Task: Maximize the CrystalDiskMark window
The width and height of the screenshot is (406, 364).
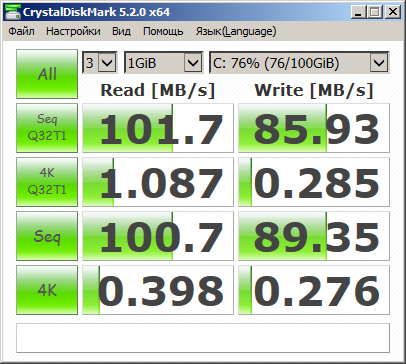Action: [x=375, y=12]
